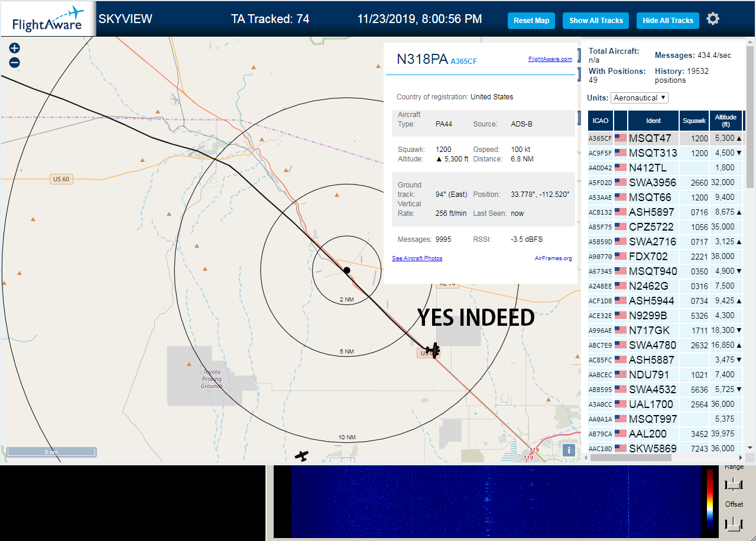Sort table by Altitude column header

[x=725, y=121]
